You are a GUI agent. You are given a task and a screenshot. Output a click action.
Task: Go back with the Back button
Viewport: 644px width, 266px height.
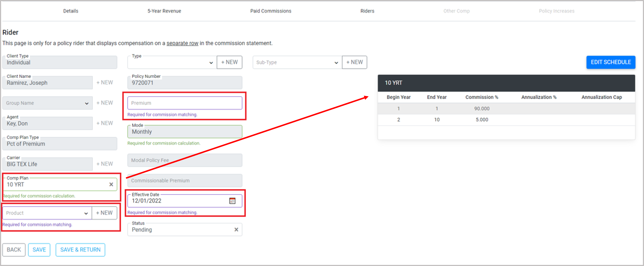point(14,249)
